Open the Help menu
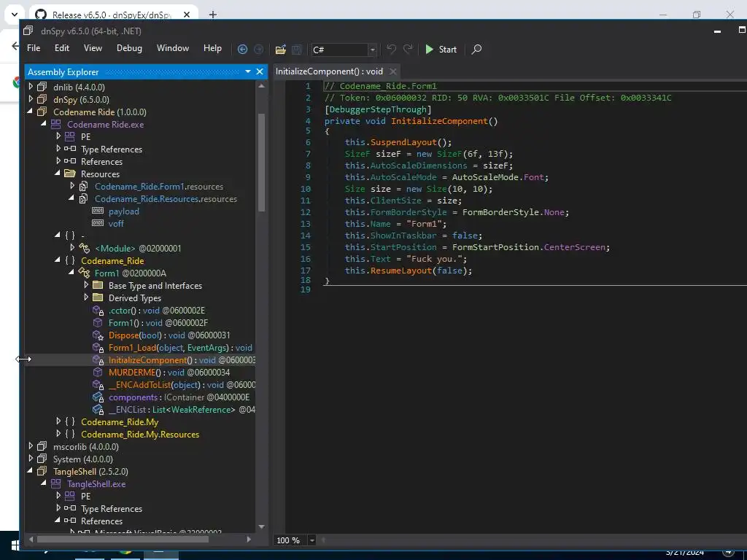Viewport: 747px width, 560px height. tap(212, 48)
